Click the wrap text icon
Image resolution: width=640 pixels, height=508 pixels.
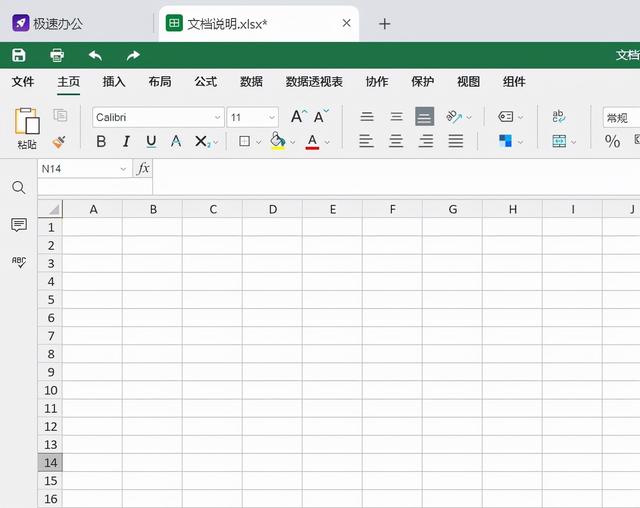click(559, 116)
